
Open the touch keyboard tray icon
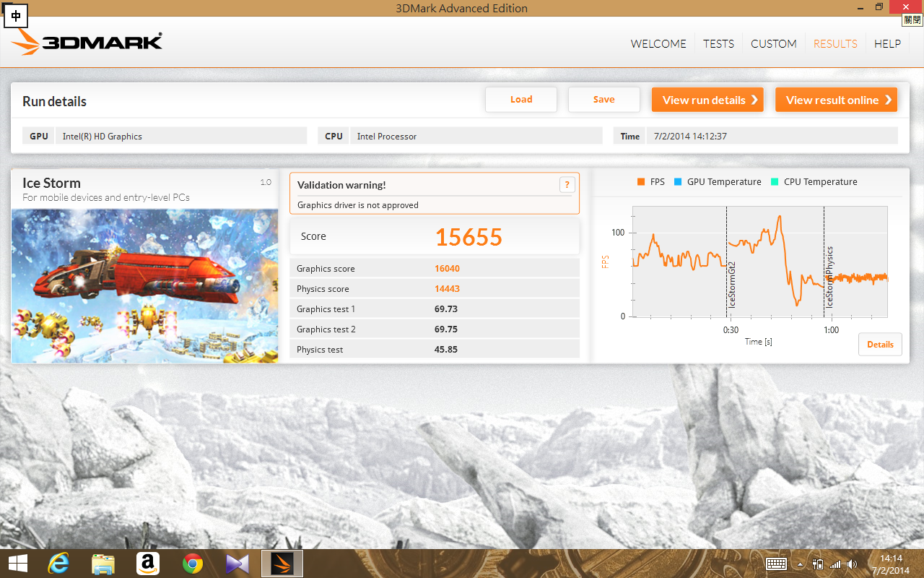[x=777, y=564]
